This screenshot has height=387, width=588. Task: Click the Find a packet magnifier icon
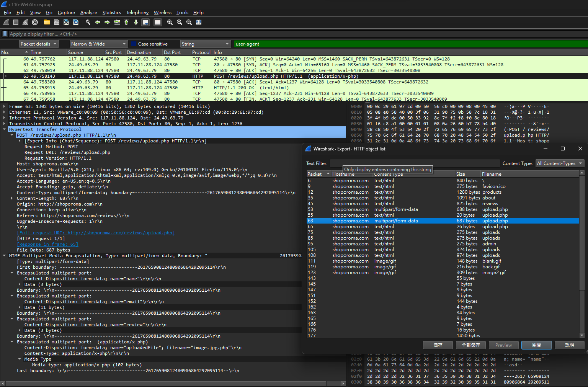(x=88, y=22)
